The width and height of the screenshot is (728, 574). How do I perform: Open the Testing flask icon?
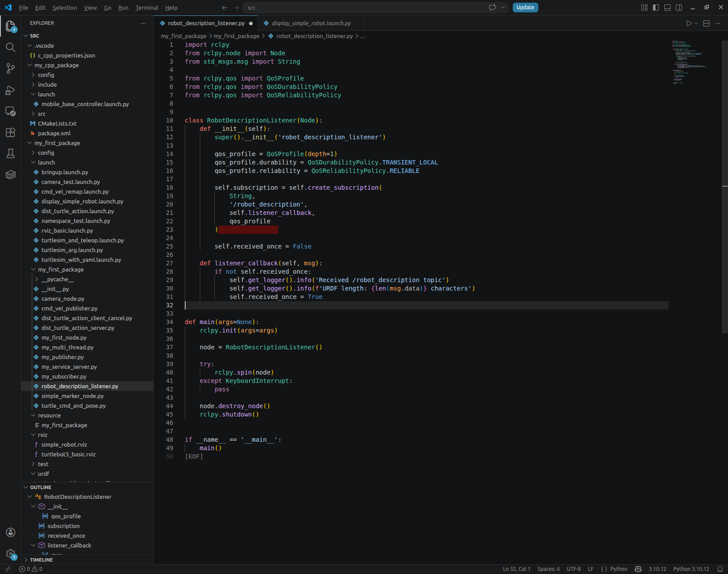pyautogui.click(x=11, y=153)
